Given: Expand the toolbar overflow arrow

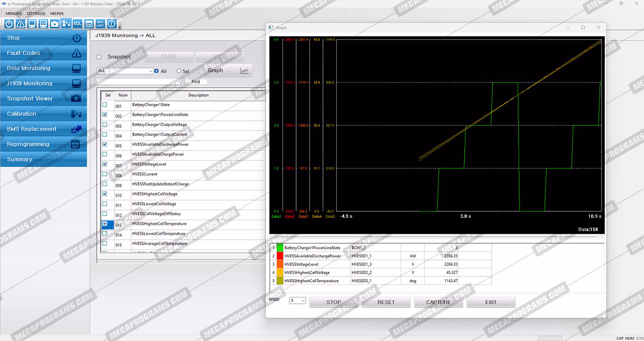Looking at the screenshot, I should click(x=120, y=26).
